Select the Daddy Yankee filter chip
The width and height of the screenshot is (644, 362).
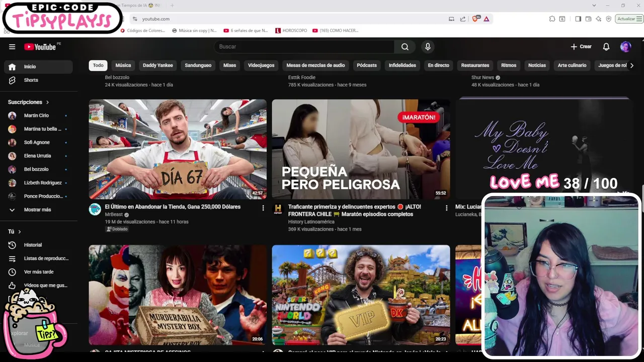[x=158, y=65]
